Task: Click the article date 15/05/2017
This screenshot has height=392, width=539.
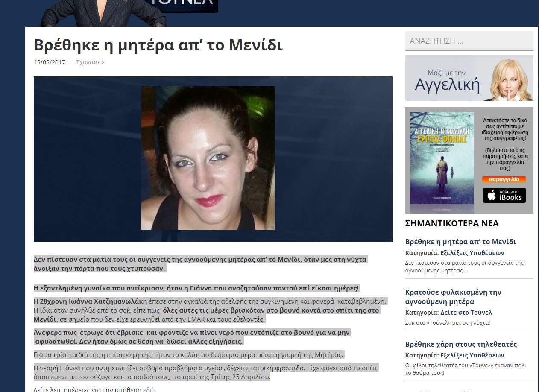Action: point(50,62)
